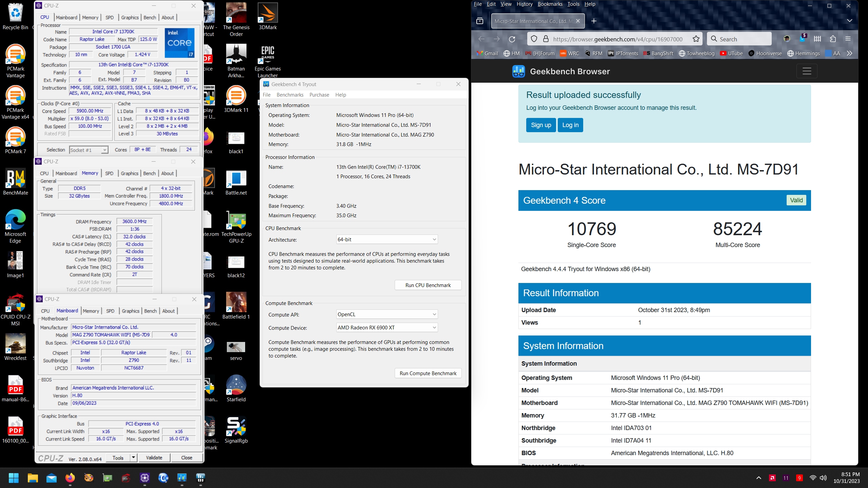
Task: Open TechPowerUp GPU-Z shortcut
Action: 236,226
